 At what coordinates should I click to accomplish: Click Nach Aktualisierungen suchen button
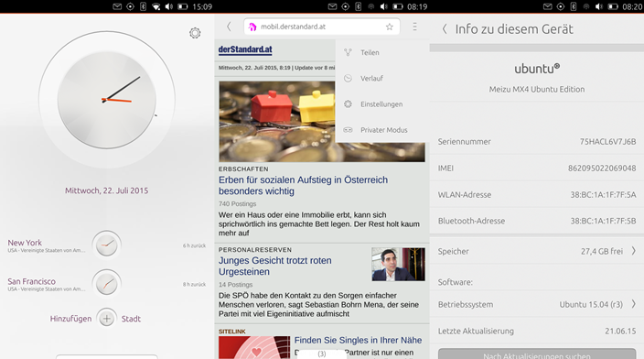click(x=537, y=354)
